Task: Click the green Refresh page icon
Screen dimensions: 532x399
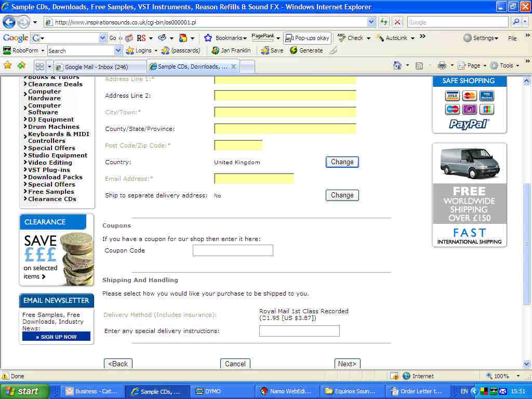Action: pyautogui.click(x=384, y=22)
